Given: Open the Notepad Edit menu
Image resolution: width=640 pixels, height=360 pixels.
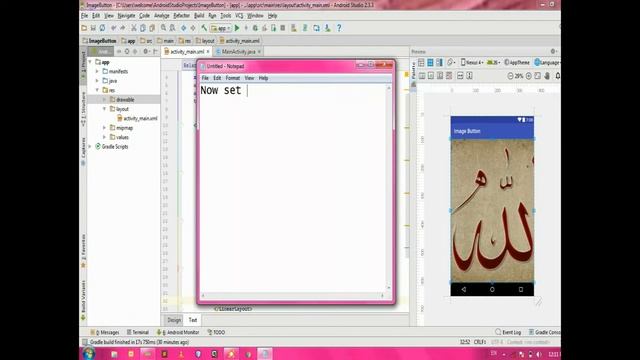Looking at the screenshot, I should tap(217, 78).
